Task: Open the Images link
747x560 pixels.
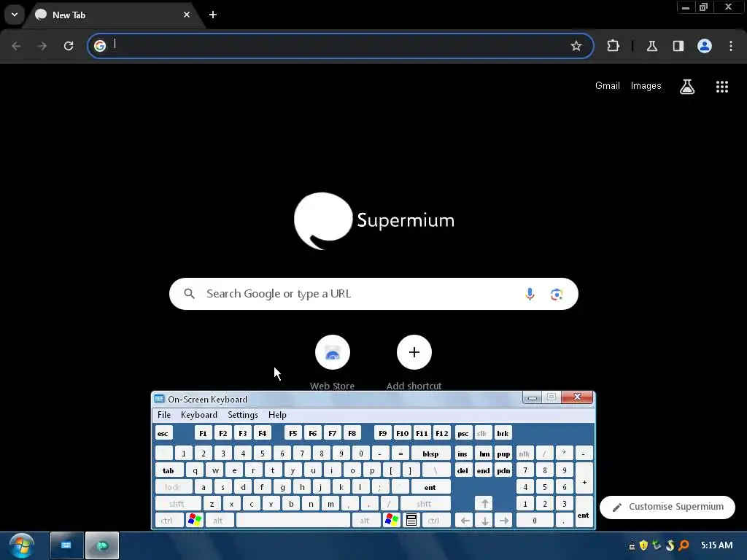Action: click(x=646, y=86)
